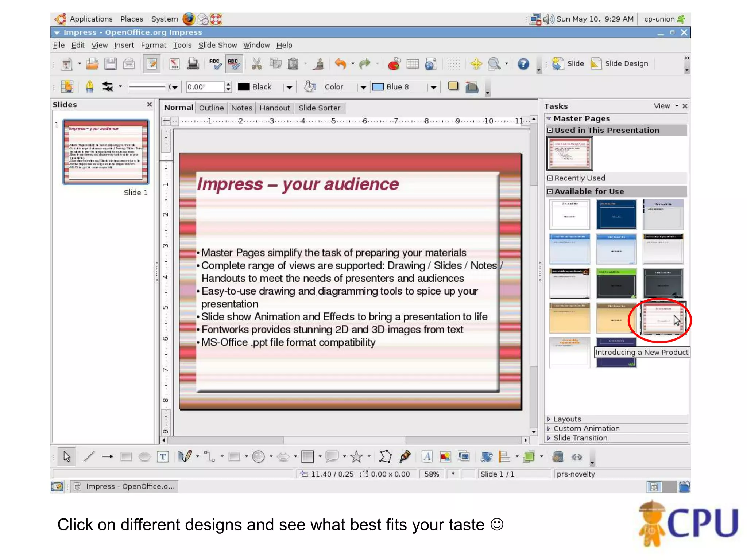The height and width of the screenshot is (560, 747).
Task: Toggle the display grid icon
Action: point(453,64)
